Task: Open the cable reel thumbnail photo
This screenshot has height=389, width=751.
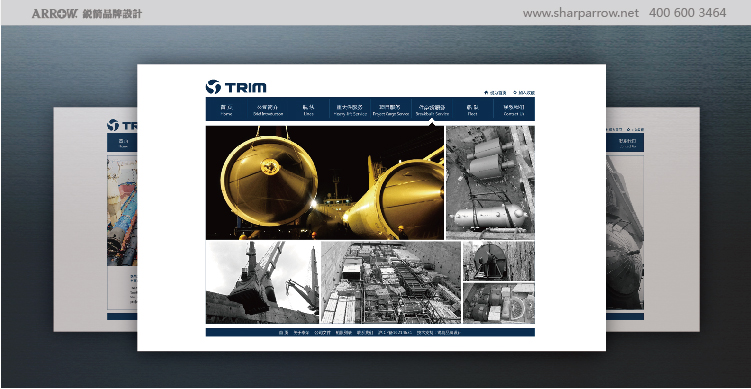Action: coord(499,261)
